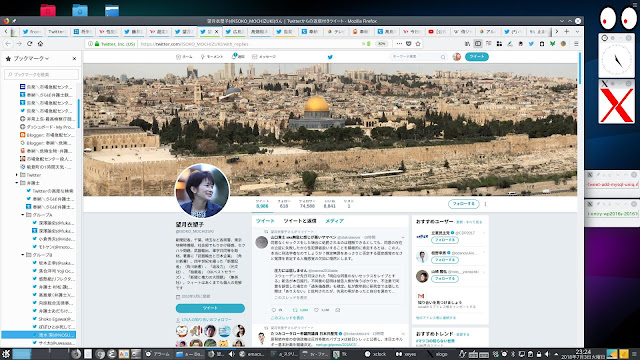Open the pink folder on desktop panel
The height and width of the screenshot is (360, 640).
(48, 10)
